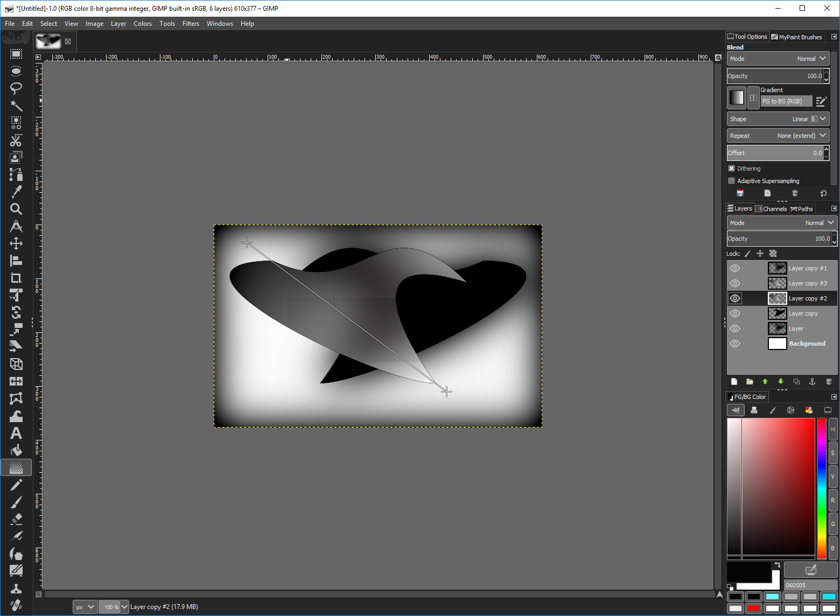Select the Crop tool

(x=16, y=278)
